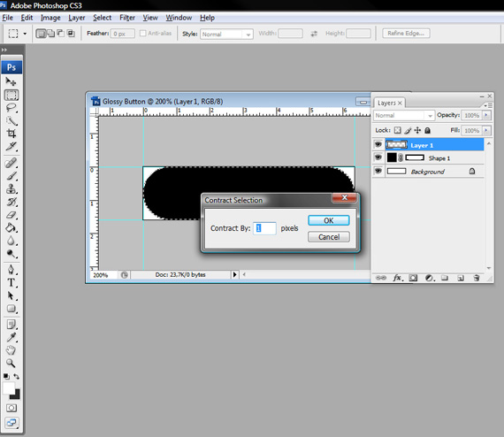Open the Select menu

point(103,18)
